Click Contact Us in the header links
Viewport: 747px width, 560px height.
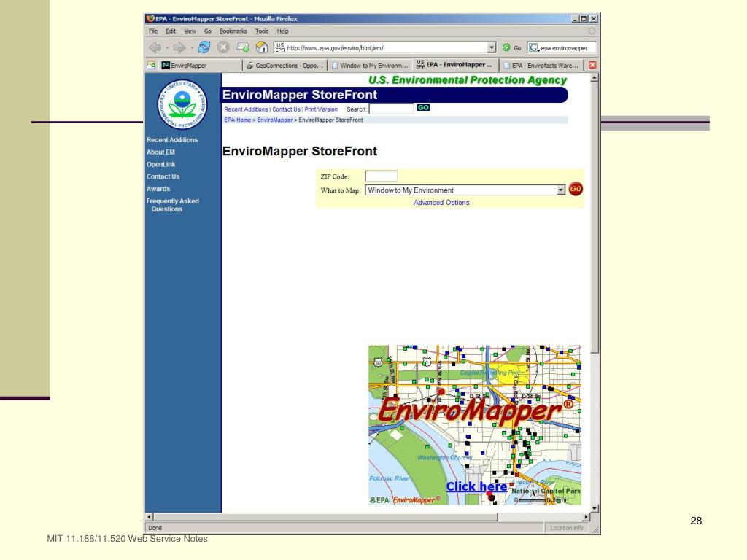(x=286, y=109)
